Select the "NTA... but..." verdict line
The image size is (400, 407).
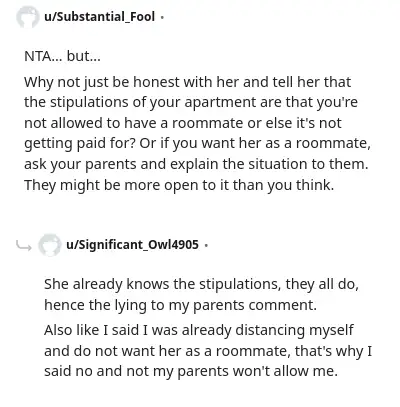coord(62,56)
